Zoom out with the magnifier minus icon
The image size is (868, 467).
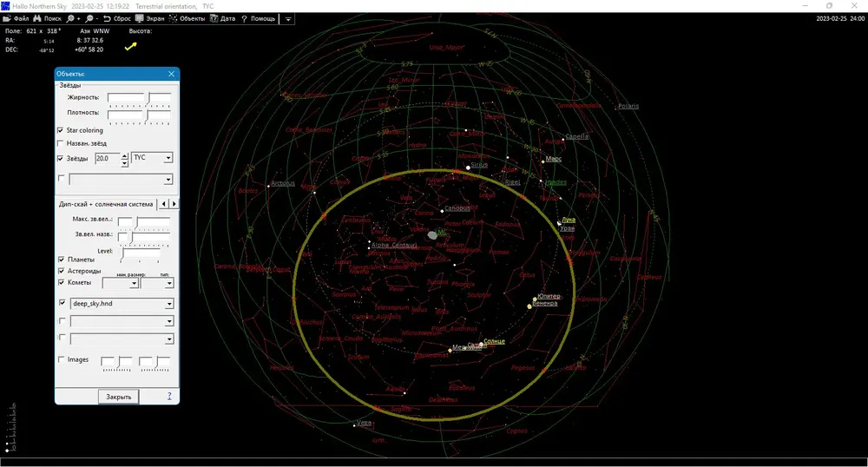pyautogui.click(x=91, y=18)
